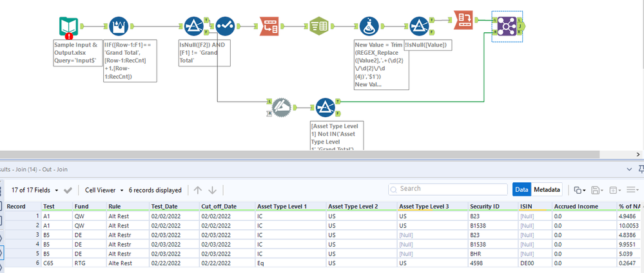Select the orange Dynamic Rename tool
The width and height of the screenshot is (644, 273).
click(x=269, y=27)
